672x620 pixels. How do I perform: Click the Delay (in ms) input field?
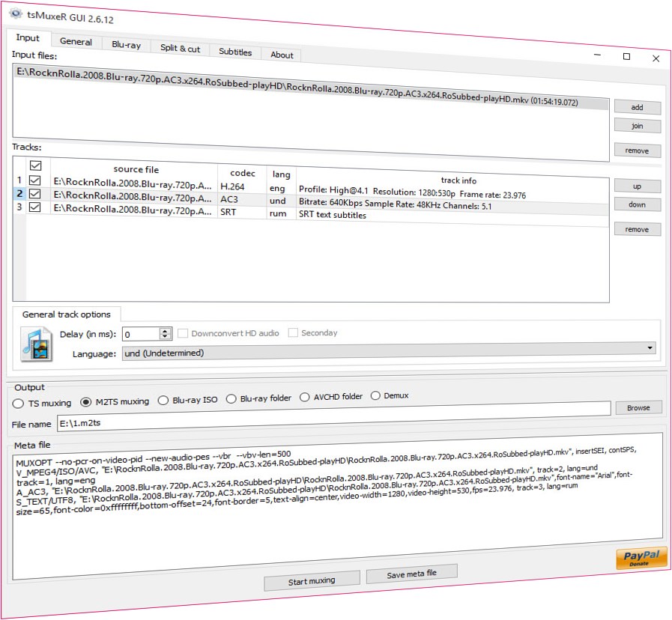tap(141, 334)
